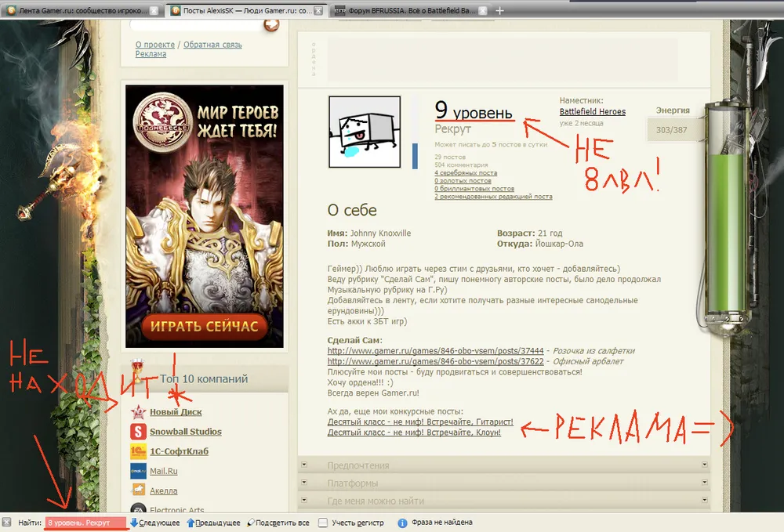Click the find text input field

pyautogui.click(x=85, y=523)
